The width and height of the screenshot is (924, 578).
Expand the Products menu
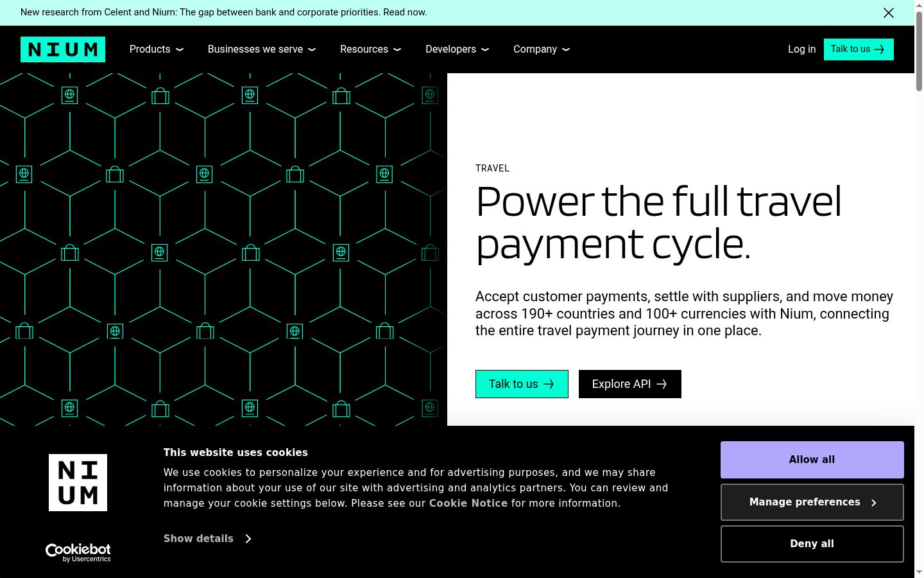[157, 49]
